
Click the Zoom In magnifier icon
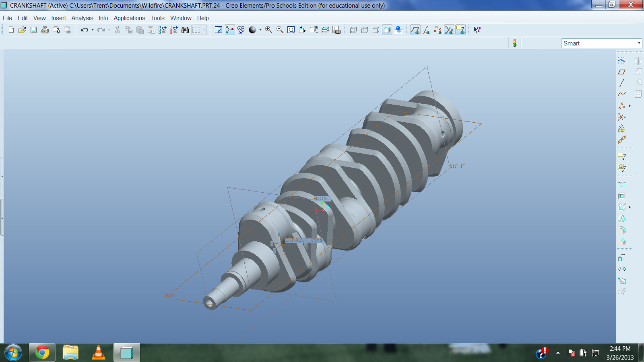tap(268, 30)
